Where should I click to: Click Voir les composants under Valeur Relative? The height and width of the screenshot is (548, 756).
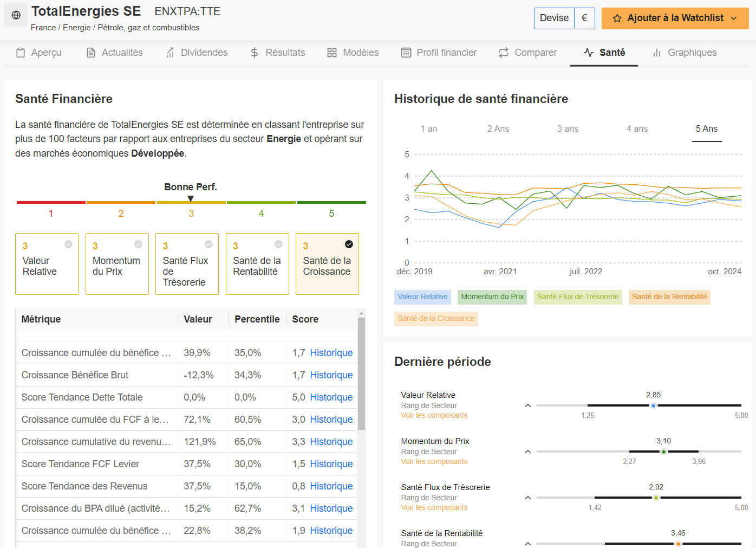point(434,416)
